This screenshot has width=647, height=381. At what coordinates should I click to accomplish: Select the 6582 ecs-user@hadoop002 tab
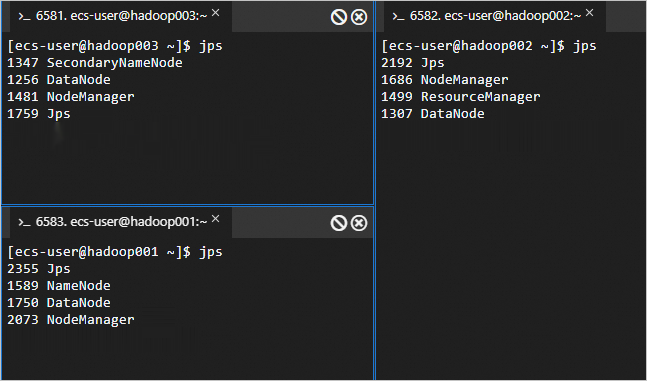[x=494, y=17]
